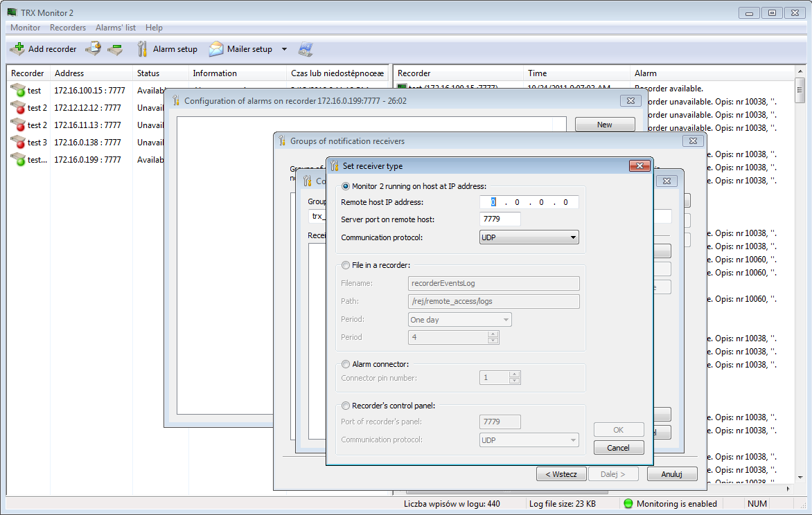Click Server port on remote host field
812x515 pixels.
500,219
